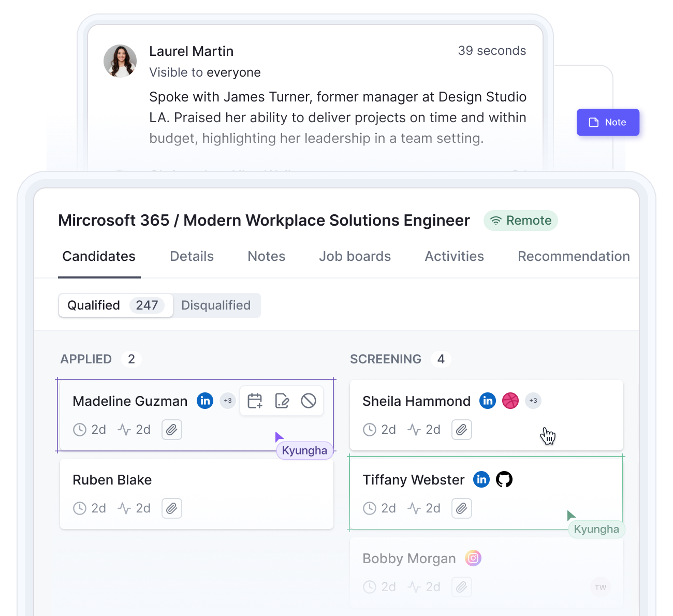
Task: Open Sheila Hammond's Dribbble profile icon
Action: [x=510, y=401]
